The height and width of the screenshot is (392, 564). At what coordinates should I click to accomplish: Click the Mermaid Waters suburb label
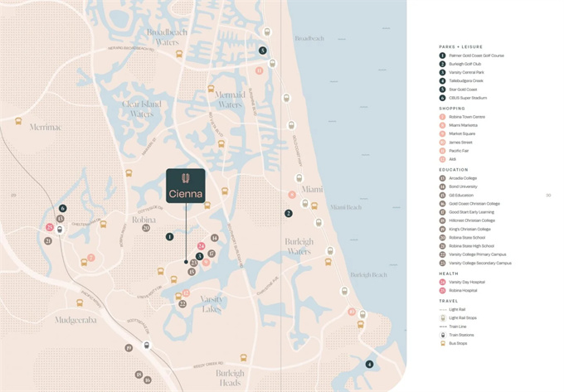(230, 100)
